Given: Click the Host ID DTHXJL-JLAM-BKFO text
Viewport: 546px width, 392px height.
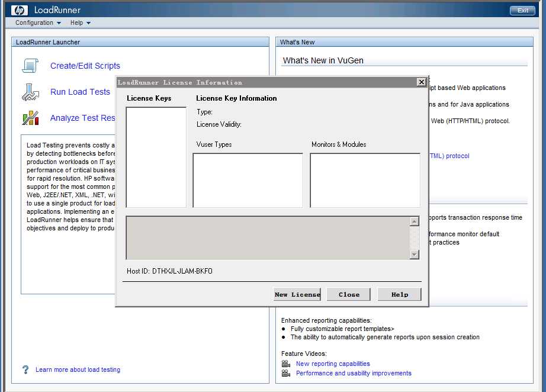Looking at the screenshot, I should click(x=169, y=271).
